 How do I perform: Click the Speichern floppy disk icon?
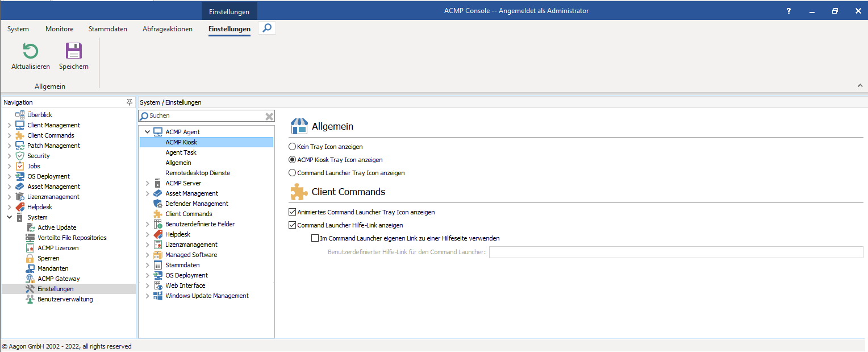pyautogui.click(x=74, y=51)
